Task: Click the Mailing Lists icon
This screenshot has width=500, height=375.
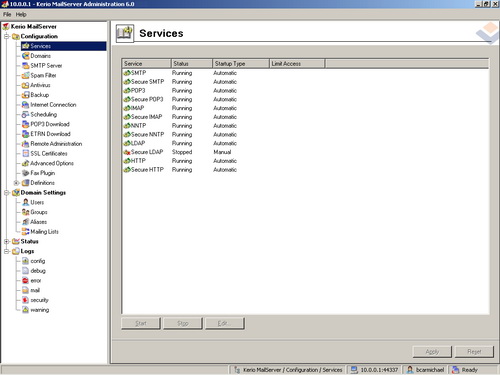Action: (25, 232)
